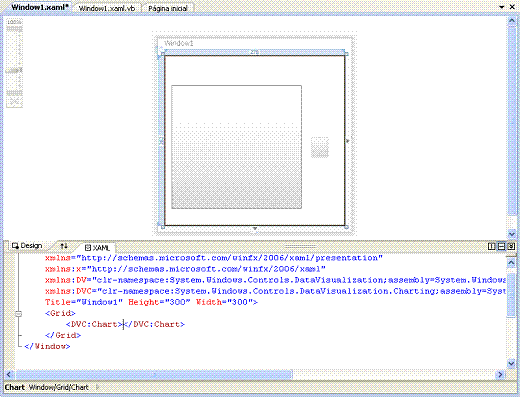Click the splitter grip between Design and XAML
Image resolution: width=520 pixels, height=397 pixels.
click(x=300, y=246)
